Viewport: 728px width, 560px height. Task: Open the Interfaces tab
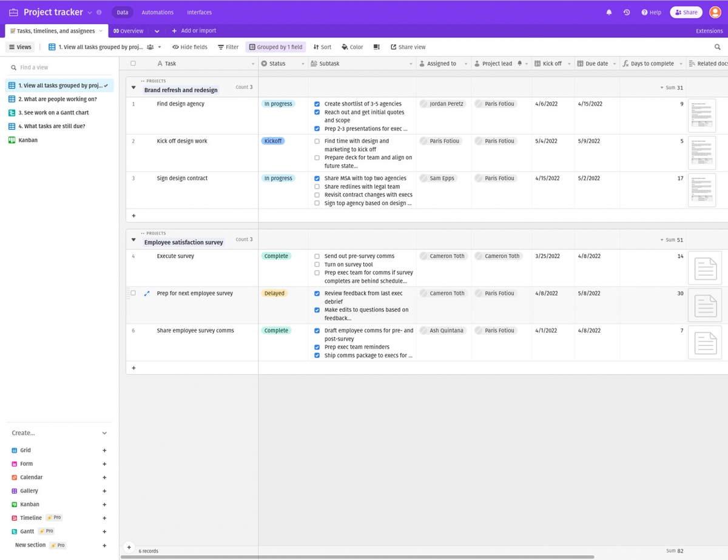[199, 12]
